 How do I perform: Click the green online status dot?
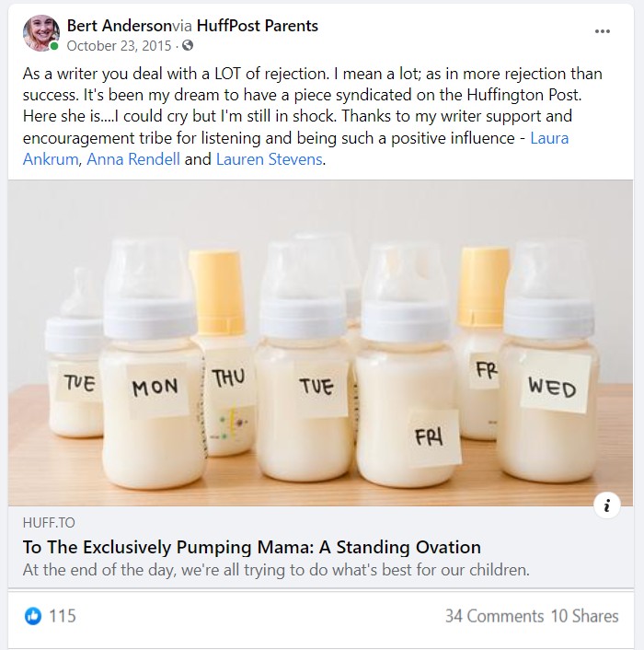pos(54,46)
